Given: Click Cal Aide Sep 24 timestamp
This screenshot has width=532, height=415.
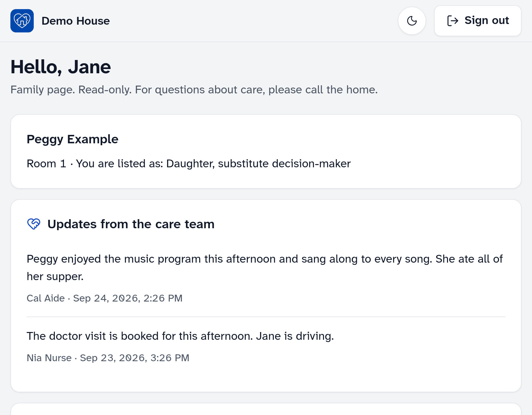Looking at the screenshot, I should (104, 298).
